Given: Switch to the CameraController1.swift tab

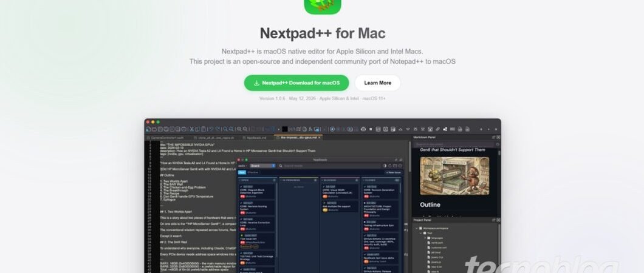Looking at the screenshot, I should point(166,138).
